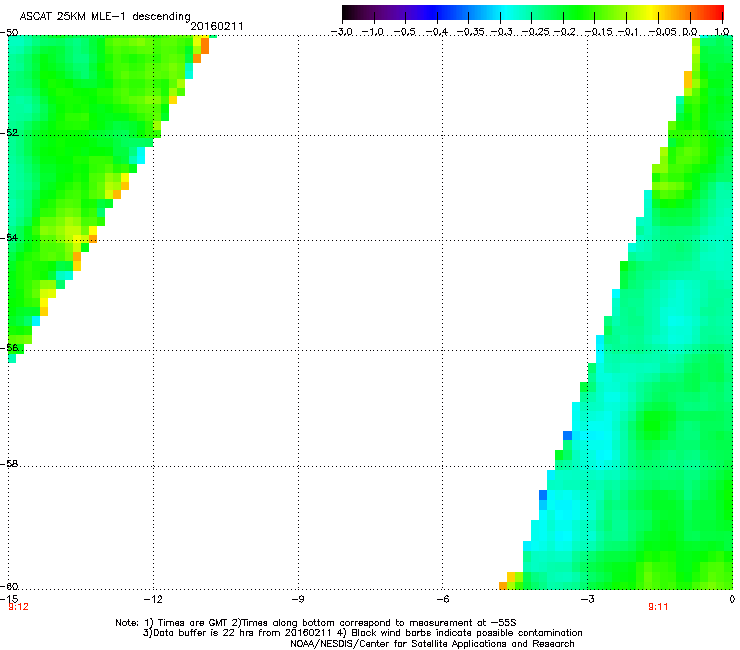This screenshot has width=740, height=650.
Task: Click the red time stamp 9:11
Action: coord(658,607)
